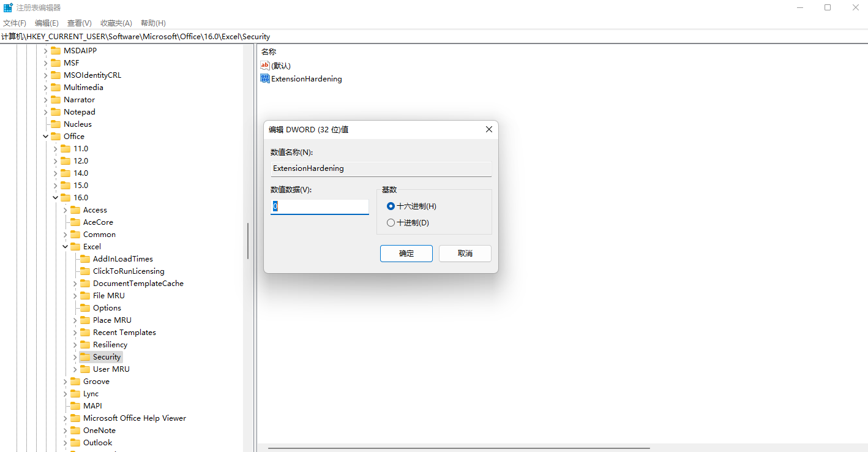Screen dimensions: 868x452
Task: Click the 数值数据(V) value input field
Action: 320,207
